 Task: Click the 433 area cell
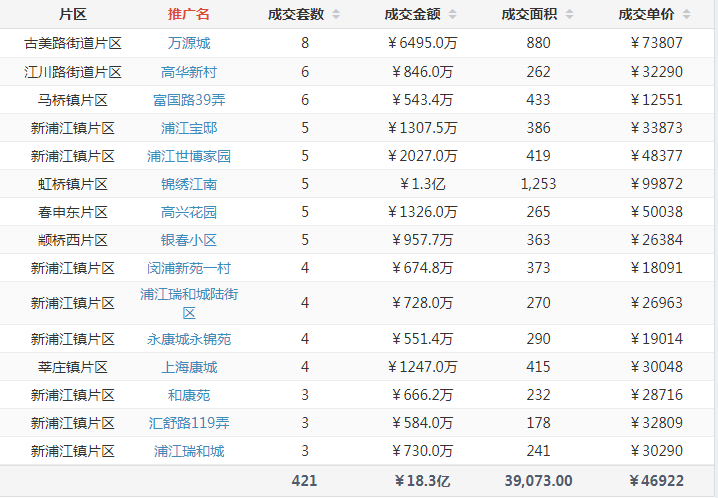(x=538, y=100)
